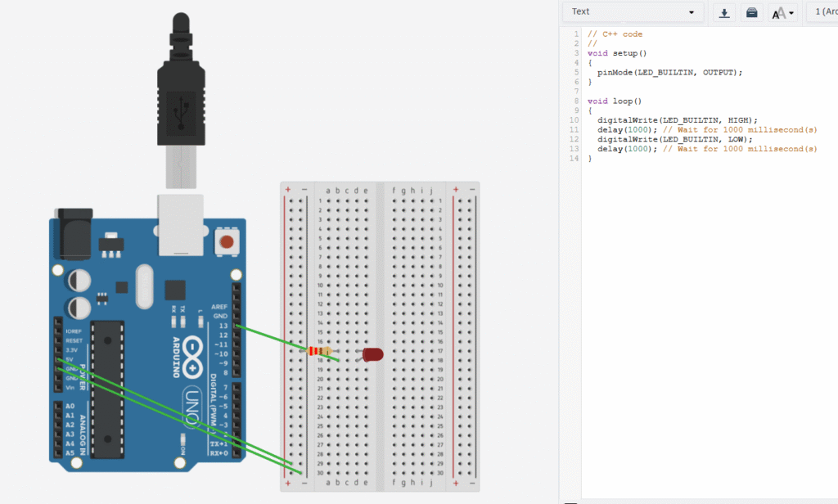The width and height of the screenshot is (838, 504).
Task: Click the Arduino pin A0 header
Action: click(59, 407)
